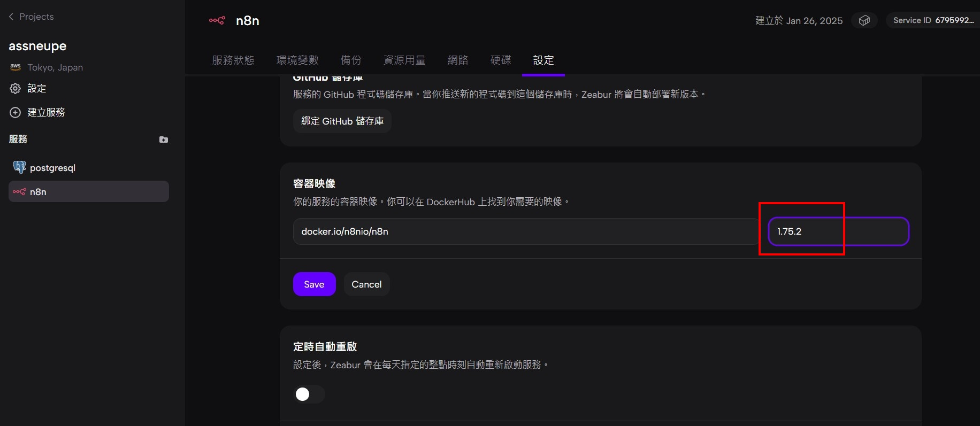Go back to Projects
This screenshot has width=980, height=426.
[31, 17]
